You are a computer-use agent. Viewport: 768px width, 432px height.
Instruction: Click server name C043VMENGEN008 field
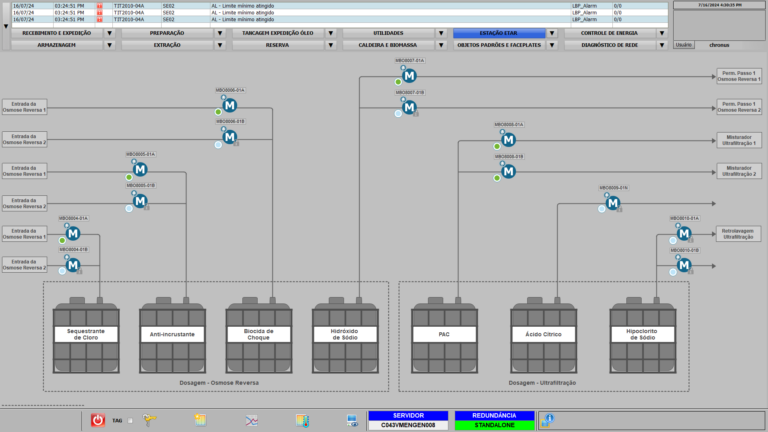(408, 425)
